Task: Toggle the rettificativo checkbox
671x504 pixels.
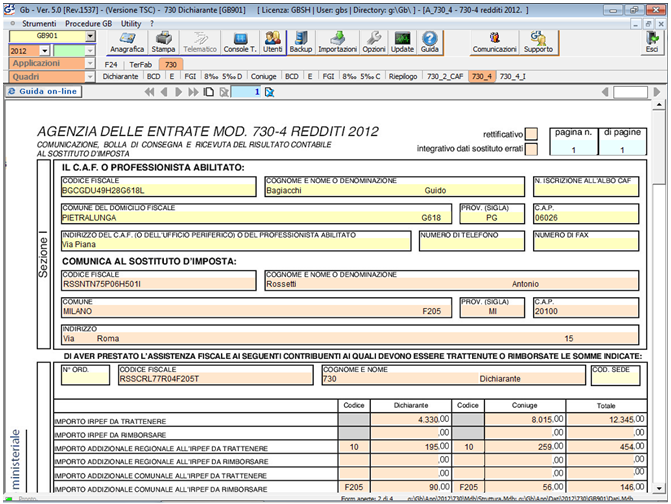Action: [531, 134]
